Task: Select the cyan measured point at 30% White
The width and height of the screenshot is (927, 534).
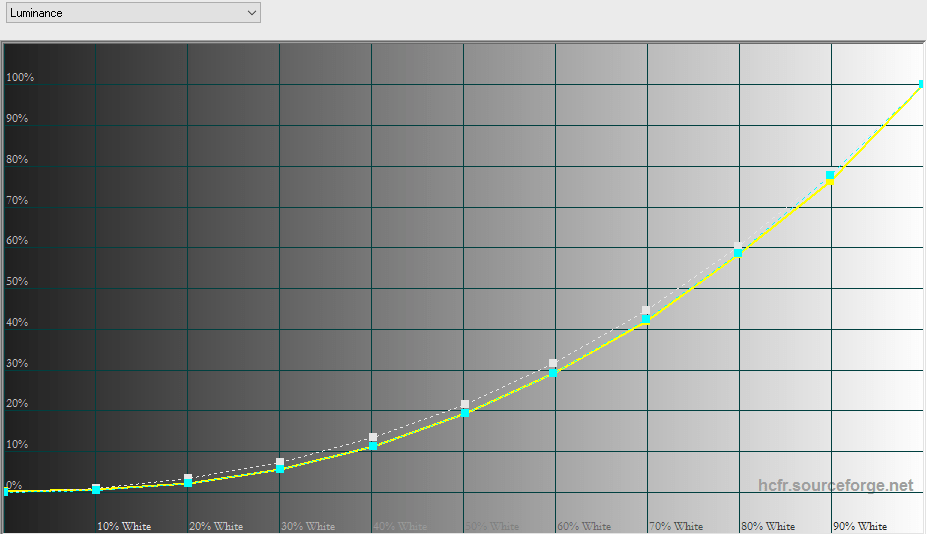Action: click(280, 468)
